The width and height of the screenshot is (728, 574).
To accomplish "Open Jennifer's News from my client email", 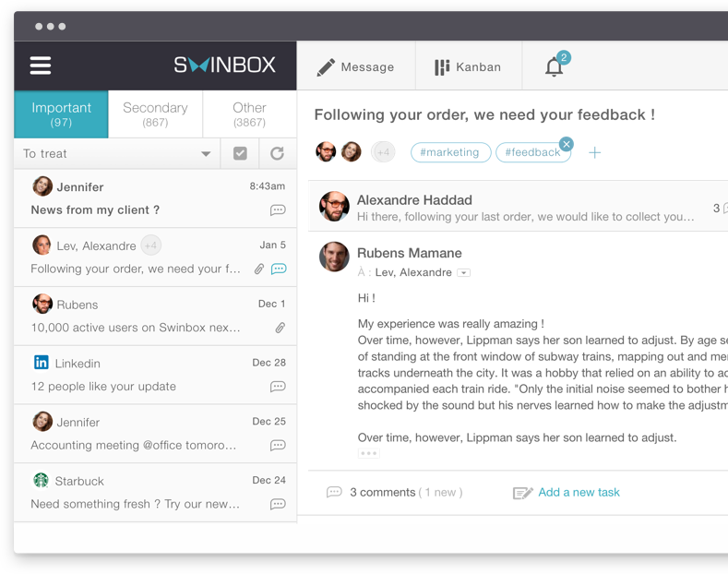I will coord(156,198).
